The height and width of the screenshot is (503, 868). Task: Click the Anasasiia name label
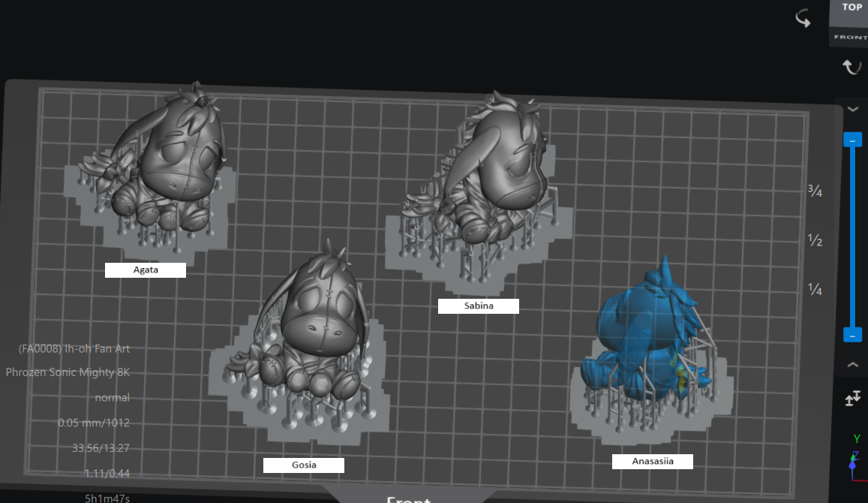653,462
